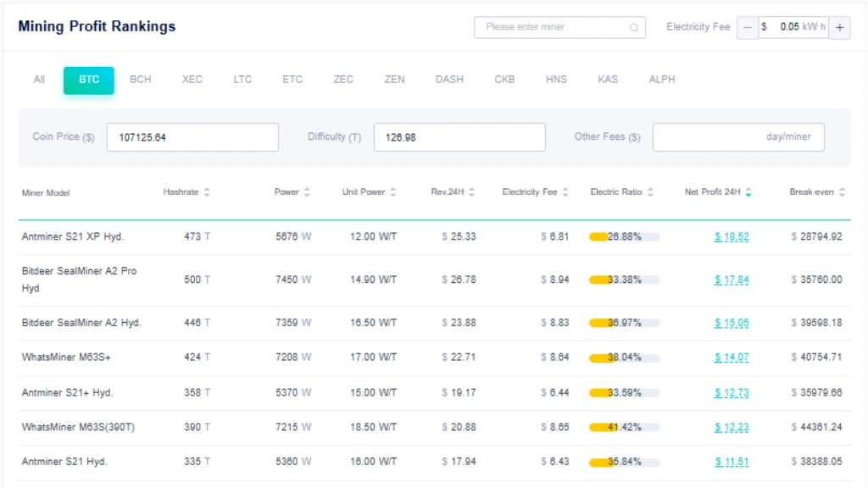The height and width of the screenshot is (488, 868).
Task: Switch to the KAS tab
Action: [608, 80]
